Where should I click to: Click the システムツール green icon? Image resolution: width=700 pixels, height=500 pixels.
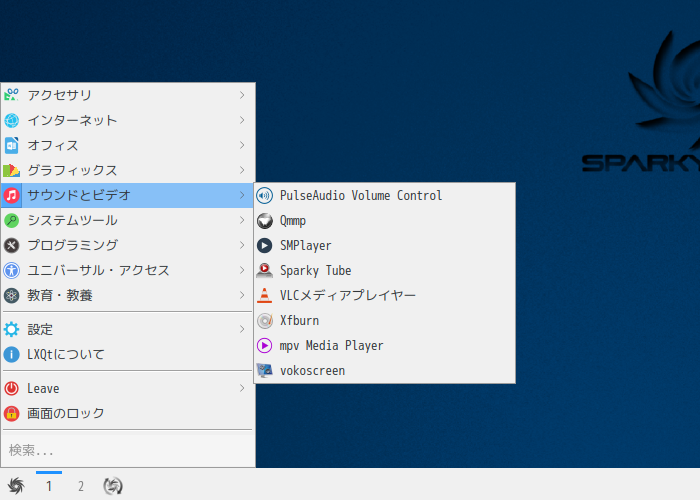tap(12, 220)
